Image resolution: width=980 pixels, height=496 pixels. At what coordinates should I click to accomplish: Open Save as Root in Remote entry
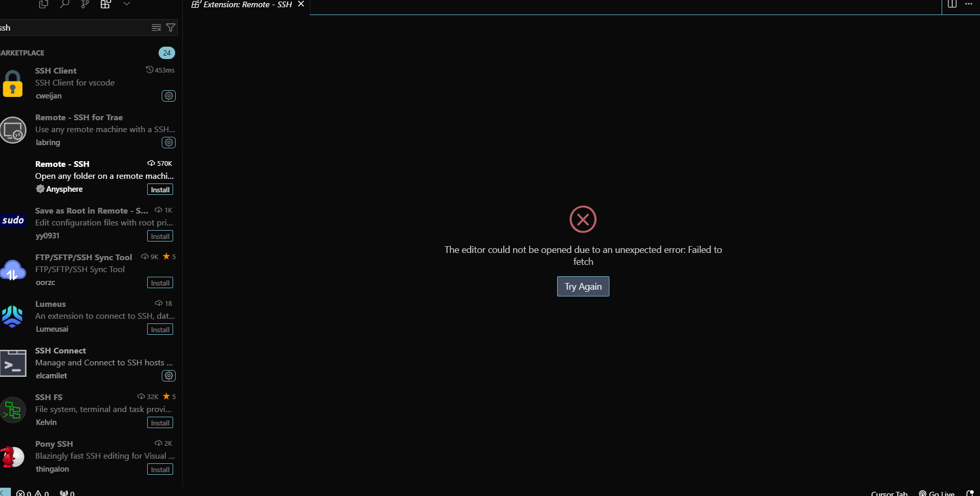pyautogui.click(x=91, y=223)
